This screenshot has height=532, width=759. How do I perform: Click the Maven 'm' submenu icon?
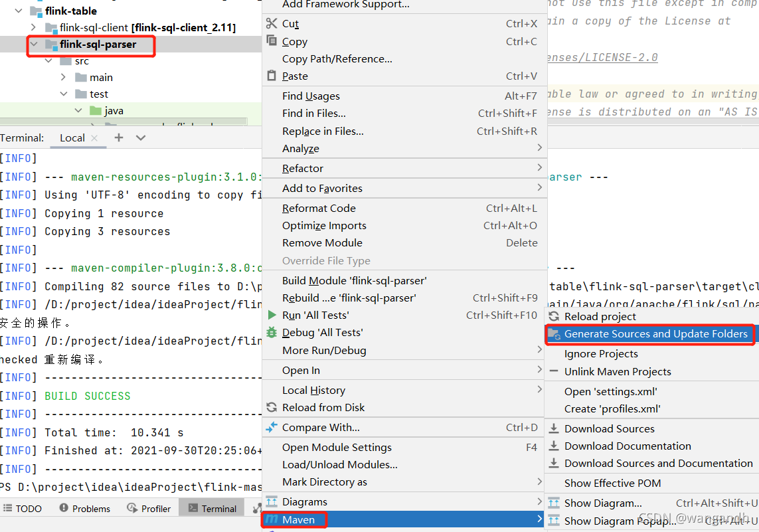tap(272, 519)
